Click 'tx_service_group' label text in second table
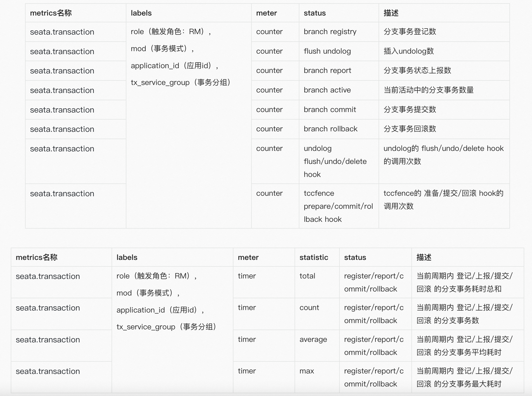Viewport: 532px width, 396px height. coord(146,327)
